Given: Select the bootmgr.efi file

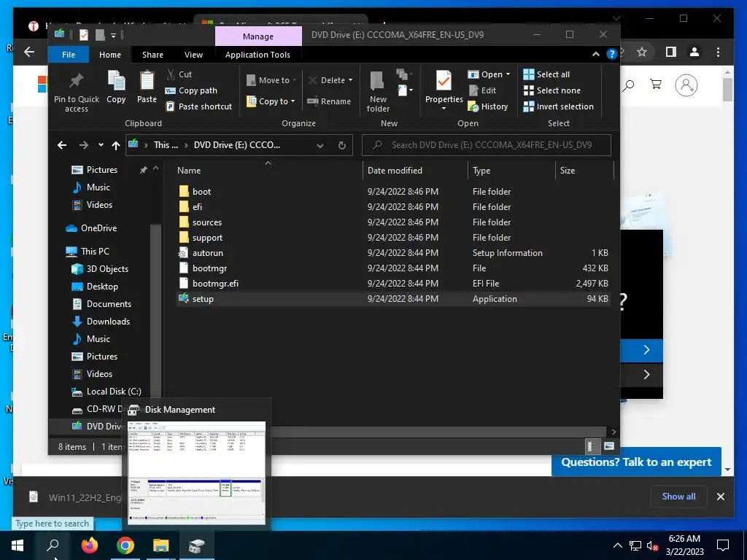Looking at the screenshot, I should [393, 283].
